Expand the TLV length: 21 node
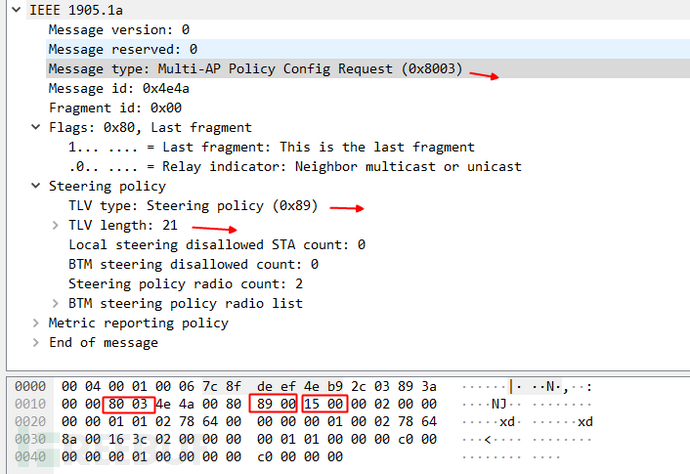 pyautogui.click(x=55, y=225)
